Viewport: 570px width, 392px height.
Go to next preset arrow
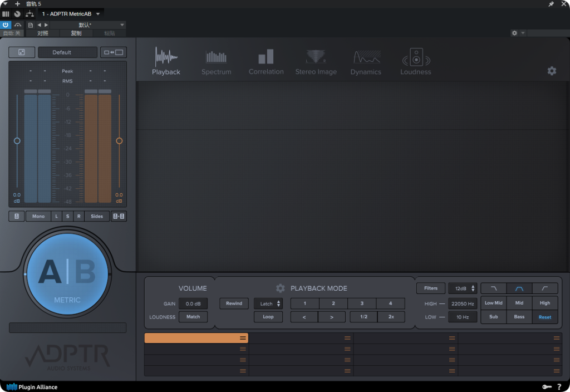click(x=46, y=24)
